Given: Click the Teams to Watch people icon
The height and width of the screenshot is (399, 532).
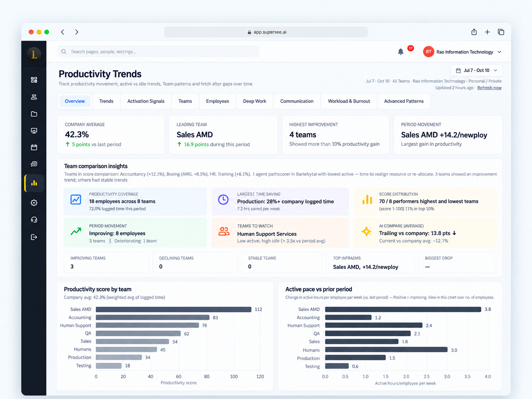Looking at the screenshot, I should (x=224, y=231).
